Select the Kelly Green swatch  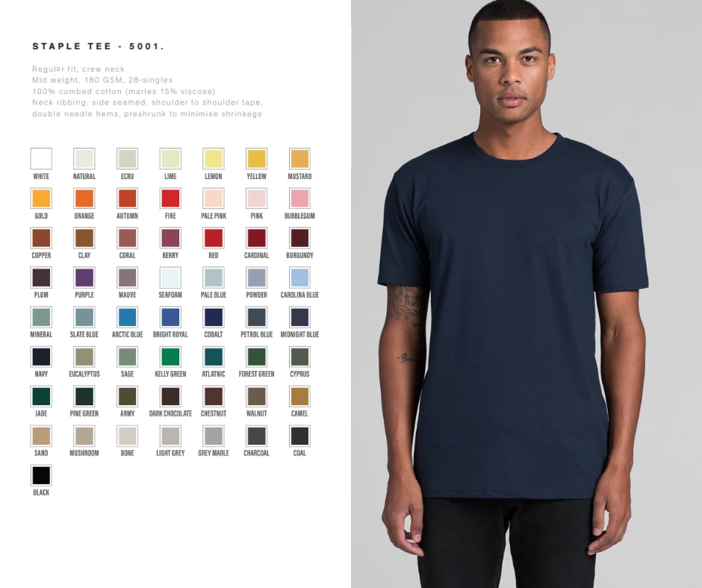(170, 357)
